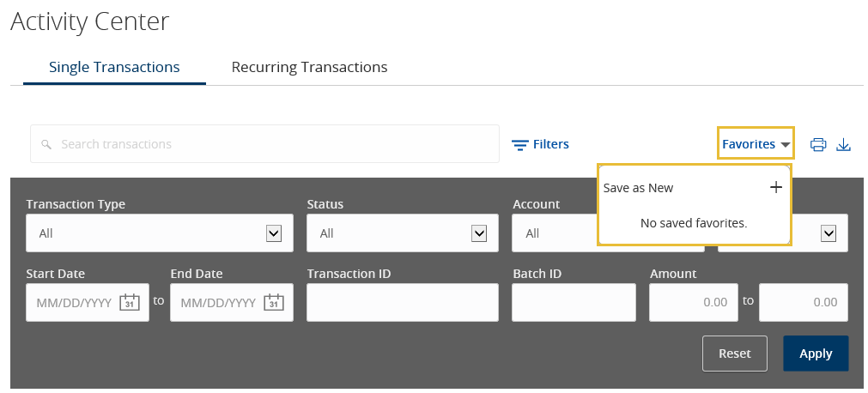The width and height of the screenshot is (868, 393).
Task: Click the Filters icon
Action: 519,144
